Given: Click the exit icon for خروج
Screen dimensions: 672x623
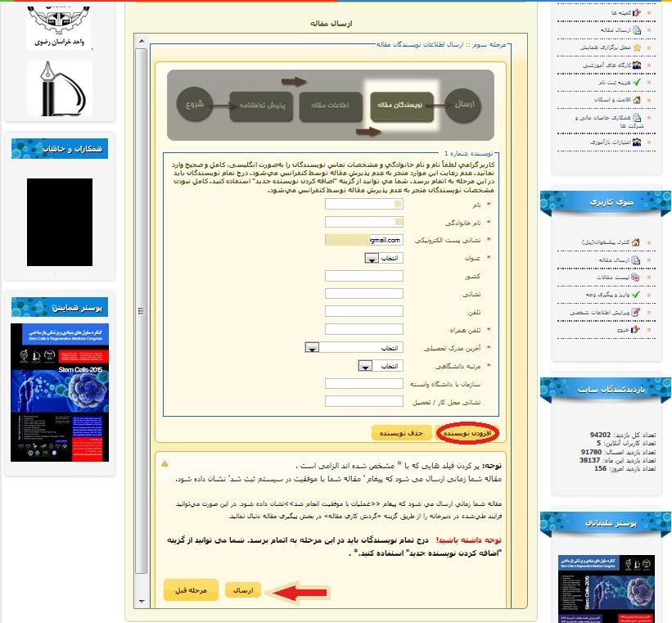Looking at the screenshot, I should pos(635,330).
